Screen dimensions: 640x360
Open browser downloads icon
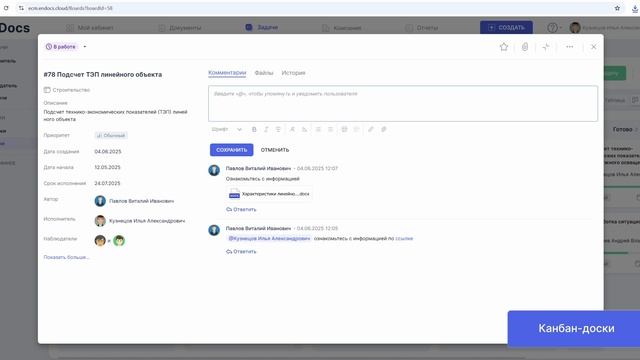[635, 8]
